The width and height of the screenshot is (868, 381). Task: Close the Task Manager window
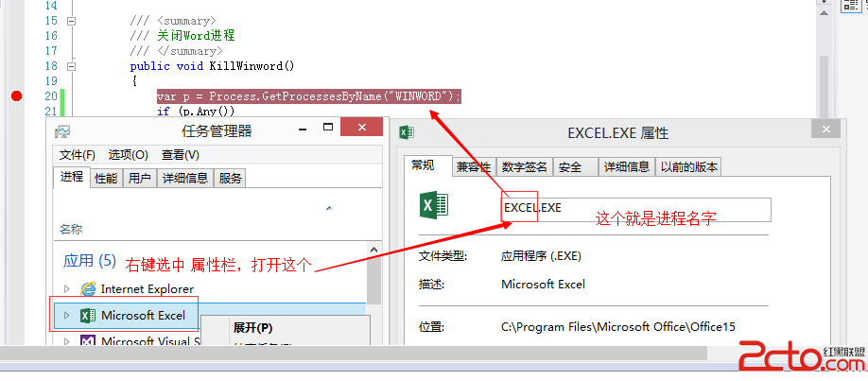(361, 128)
